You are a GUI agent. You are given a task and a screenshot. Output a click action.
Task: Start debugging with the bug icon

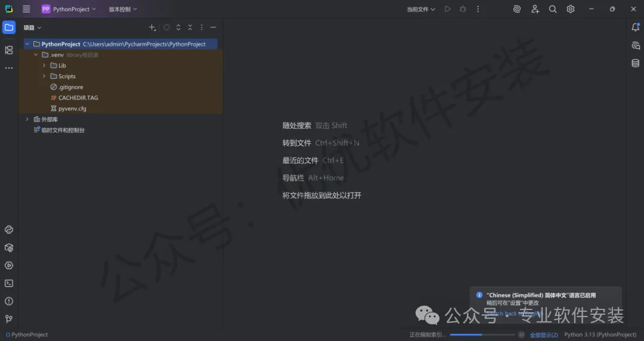tap(463, 9)
